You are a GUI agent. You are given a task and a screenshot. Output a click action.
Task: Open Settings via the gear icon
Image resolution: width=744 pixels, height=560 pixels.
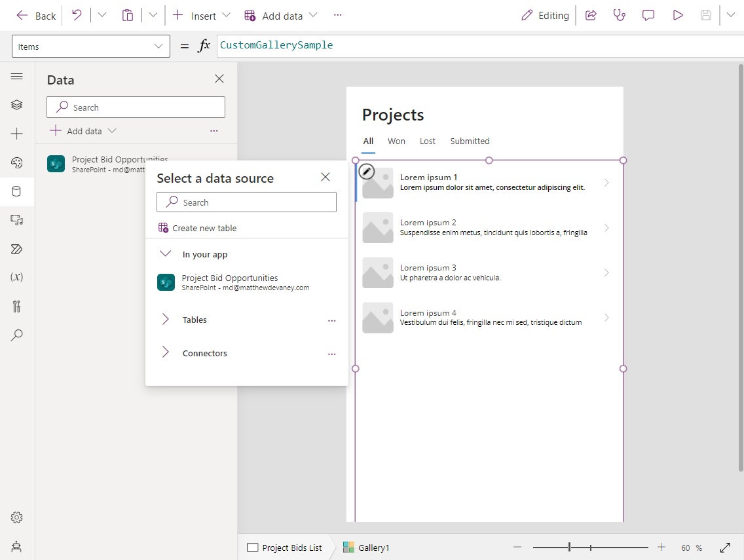coord(16,517)
